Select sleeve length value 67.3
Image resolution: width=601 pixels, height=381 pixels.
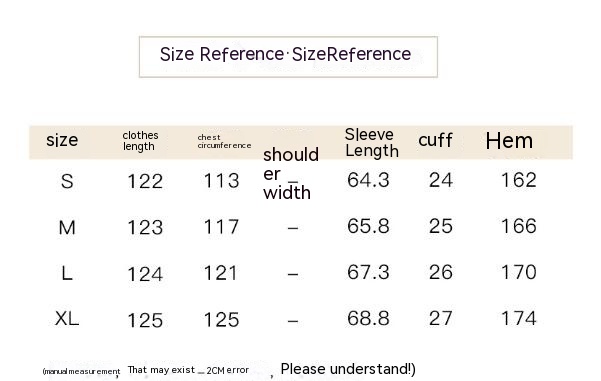tap(368, 272)
